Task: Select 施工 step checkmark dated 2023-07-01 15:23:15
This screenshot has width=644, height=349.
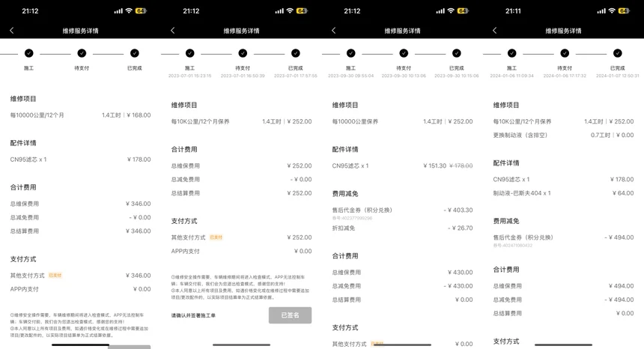Action: tap(189, 53)
